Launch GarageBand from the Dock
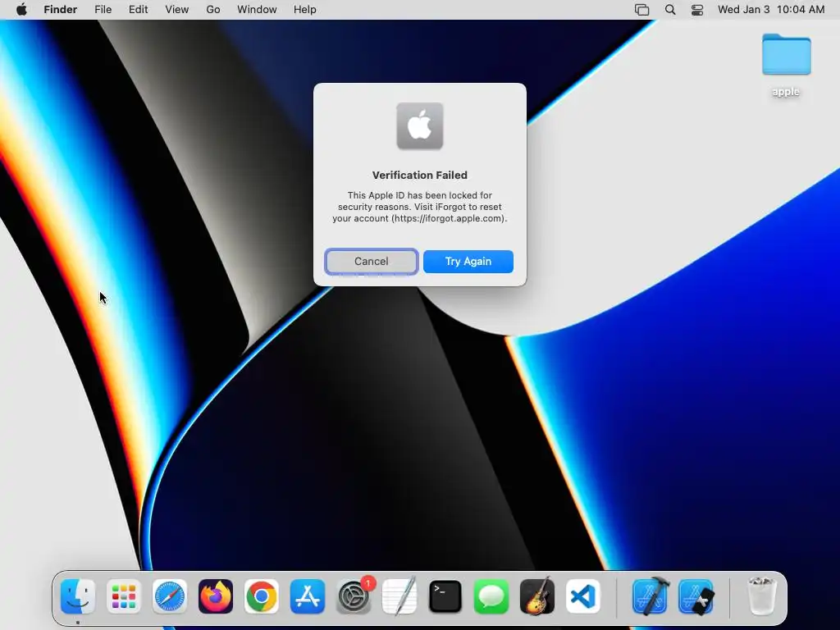Viewport: 840px width, 630px height. [x=537, y=596]
